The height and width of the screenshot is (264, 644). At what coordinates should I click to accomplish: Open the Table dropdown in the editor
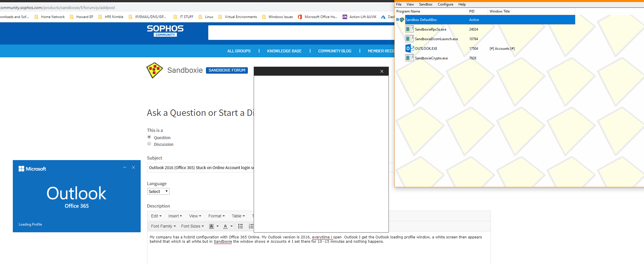[x=238, y=216]
